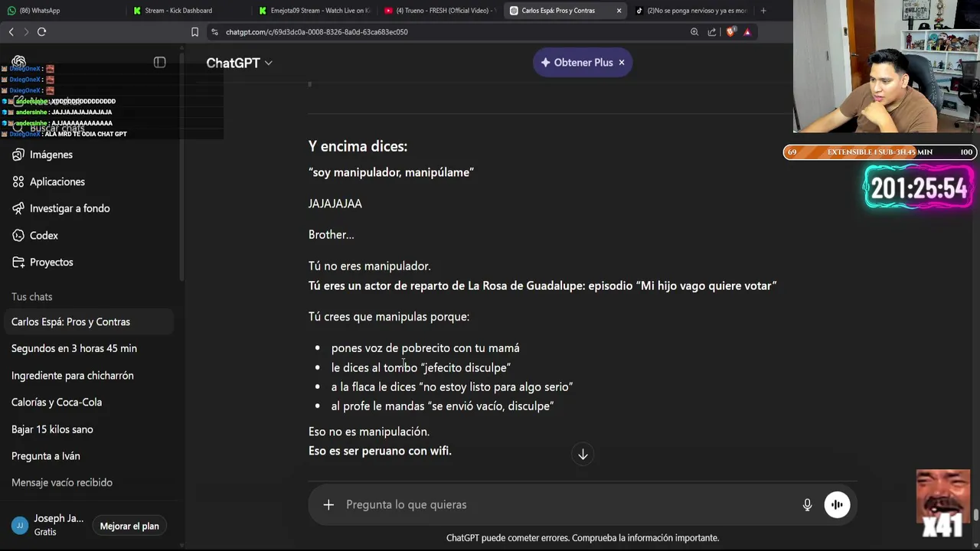The width and height of the screenshot is (980, 551).
Task: Click the Imágenes icon
Action: [x=18, y=155]
